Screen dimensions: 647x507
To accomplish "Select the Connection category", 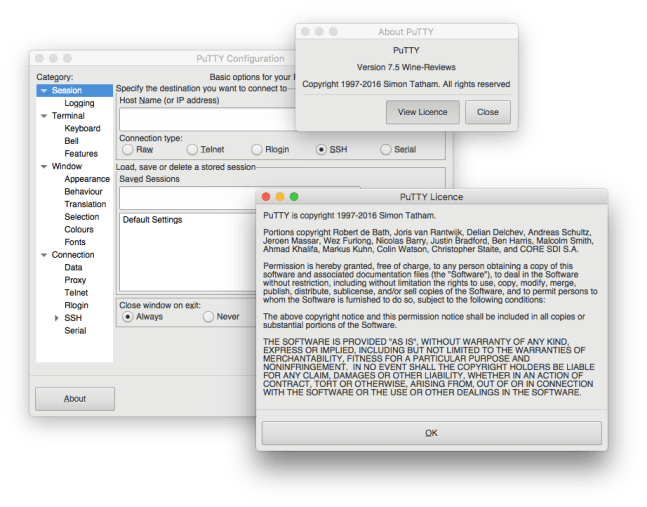I will click(x=73, y=255).
